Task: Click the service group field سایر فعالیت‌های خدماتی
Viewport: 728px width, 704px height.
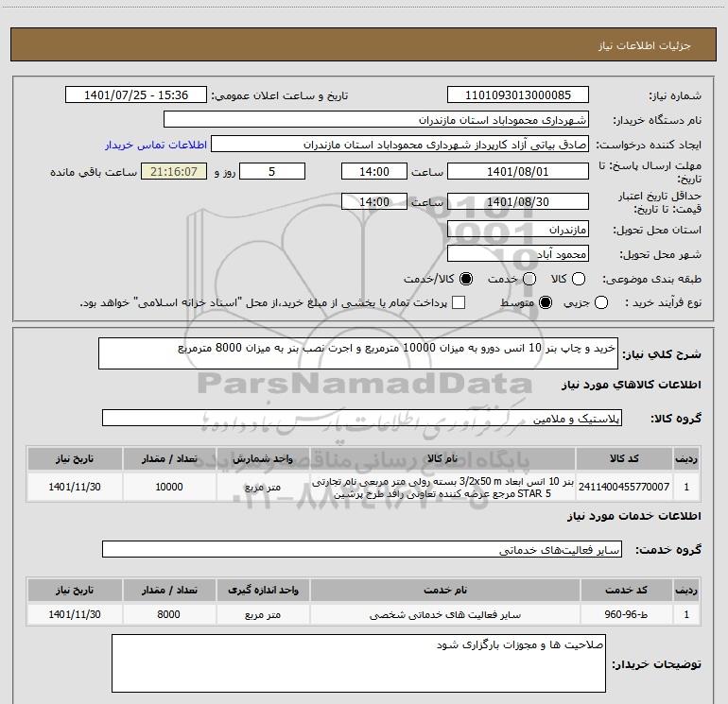Action: (362, 549)
